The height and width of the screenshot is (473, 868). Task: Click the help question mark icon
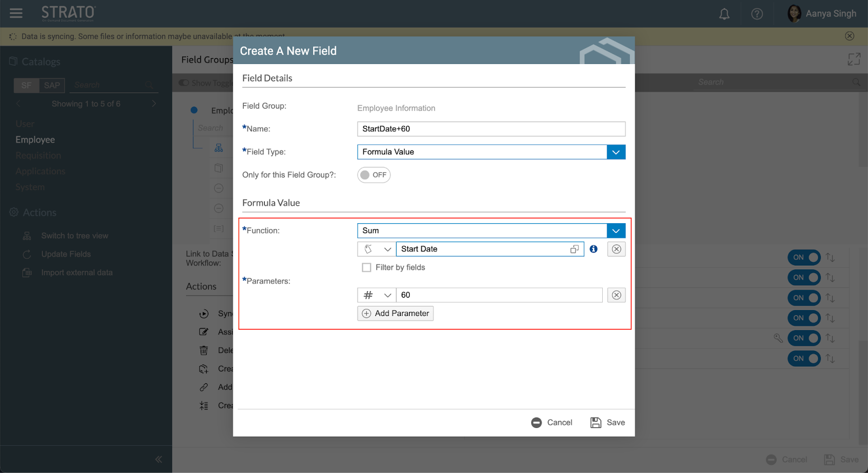(x=757, y=14)
